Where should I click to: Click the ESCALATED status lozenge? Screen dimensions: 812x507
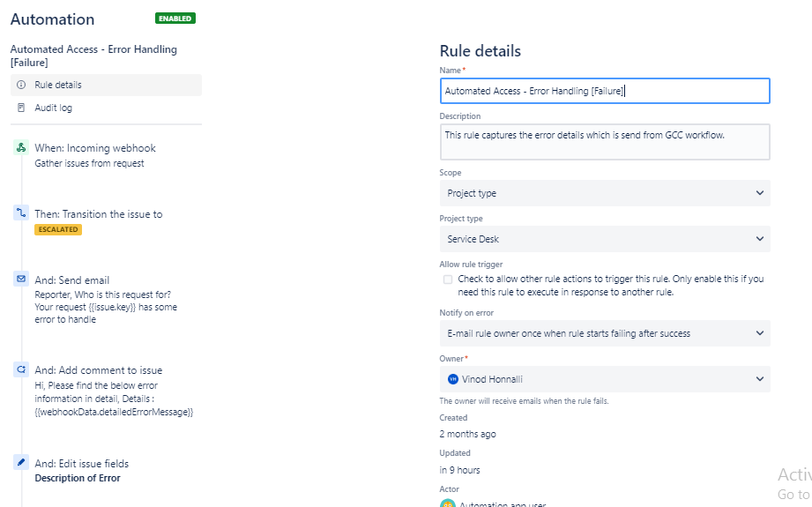(x=58, y=229)
